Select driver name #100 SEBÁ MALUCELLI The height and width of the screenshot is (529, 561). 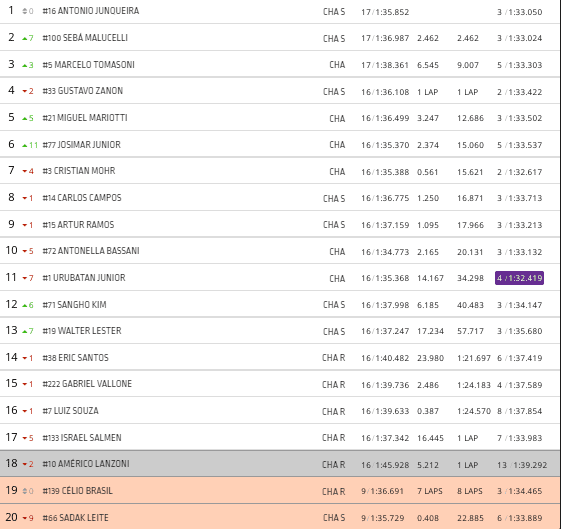(85, 38)
